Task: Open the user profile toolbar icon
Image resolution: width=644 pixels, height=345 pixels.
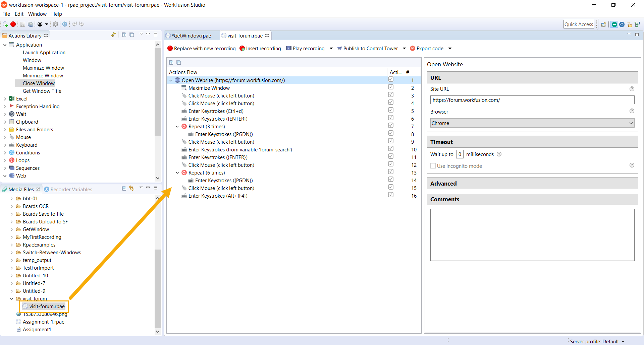Action: (40, 24)
